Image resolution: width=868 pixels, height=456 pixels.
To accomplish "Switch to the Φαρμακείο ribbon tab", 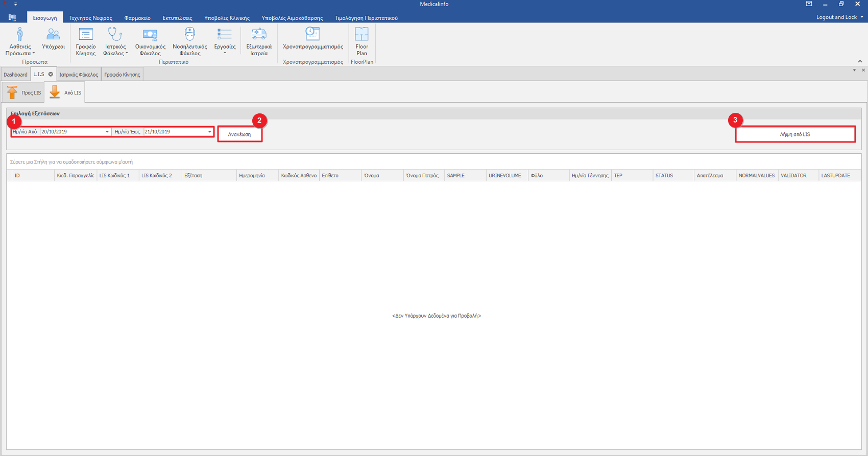I will pyautogui.click(x=137, y=18).
